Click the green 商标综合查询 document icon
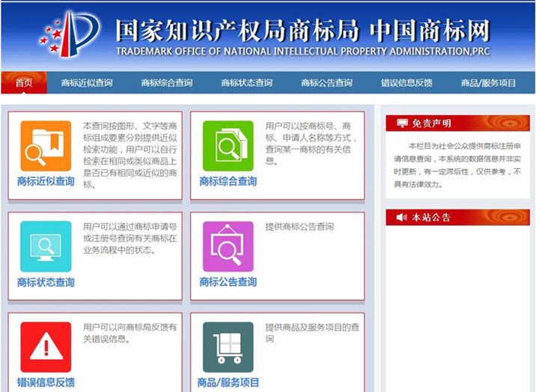This screenshot has width=536, height=392. (x=228, y=146)
